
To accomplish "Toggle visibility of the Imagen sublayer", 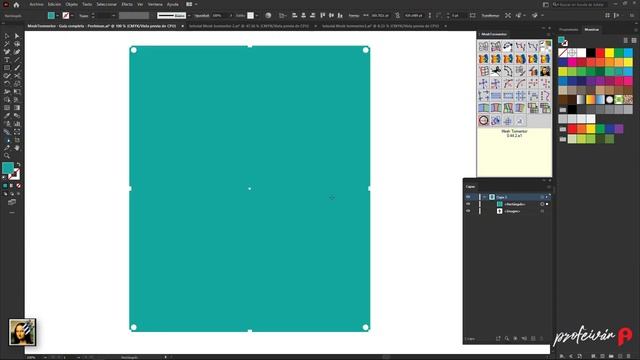I will click(468, 211).
